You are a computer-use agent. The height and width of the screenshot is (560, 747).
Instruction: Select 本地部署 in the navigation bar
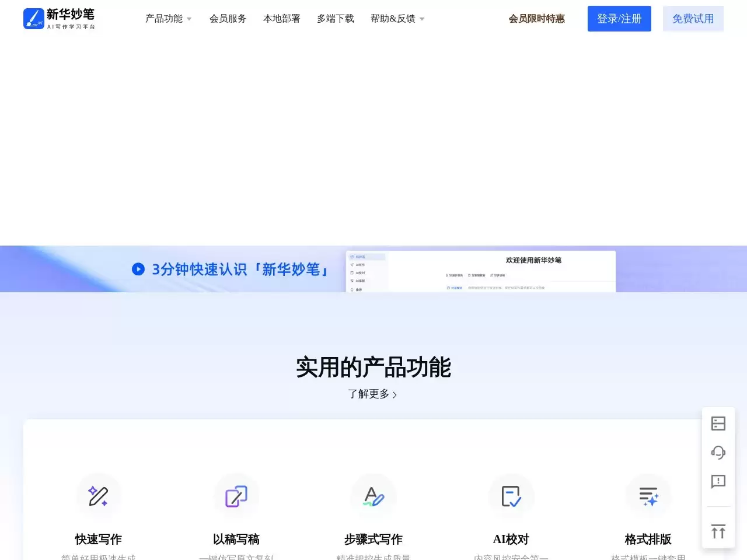click(281, 18)
